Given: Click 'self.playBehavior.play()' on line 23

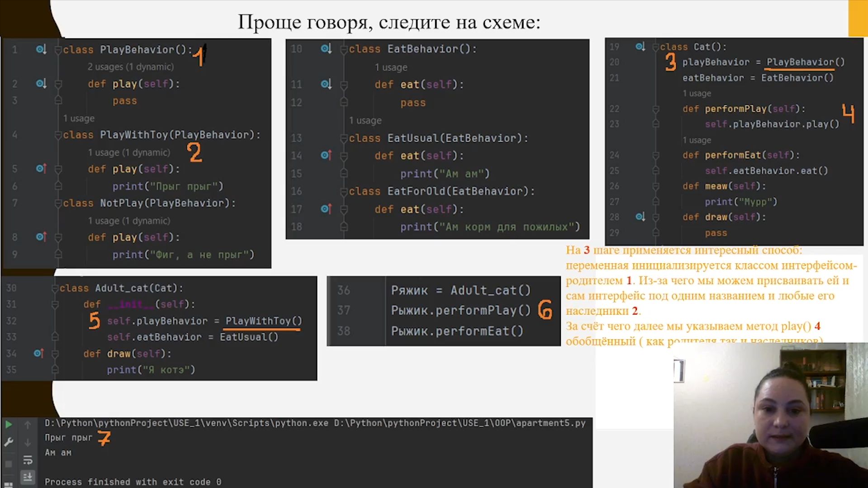Looking at the screenshot, I should click(x=772, y=124).
